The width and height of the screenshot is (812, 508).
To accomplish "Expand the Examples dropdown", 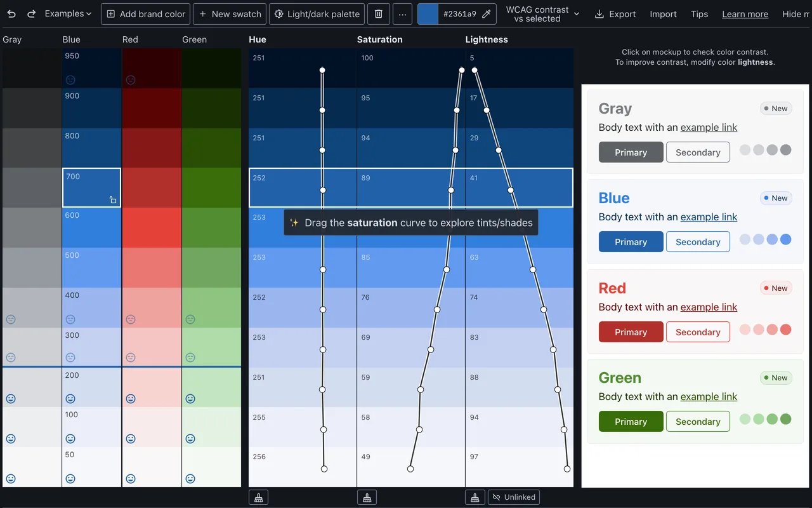I will tap(68, 14).
